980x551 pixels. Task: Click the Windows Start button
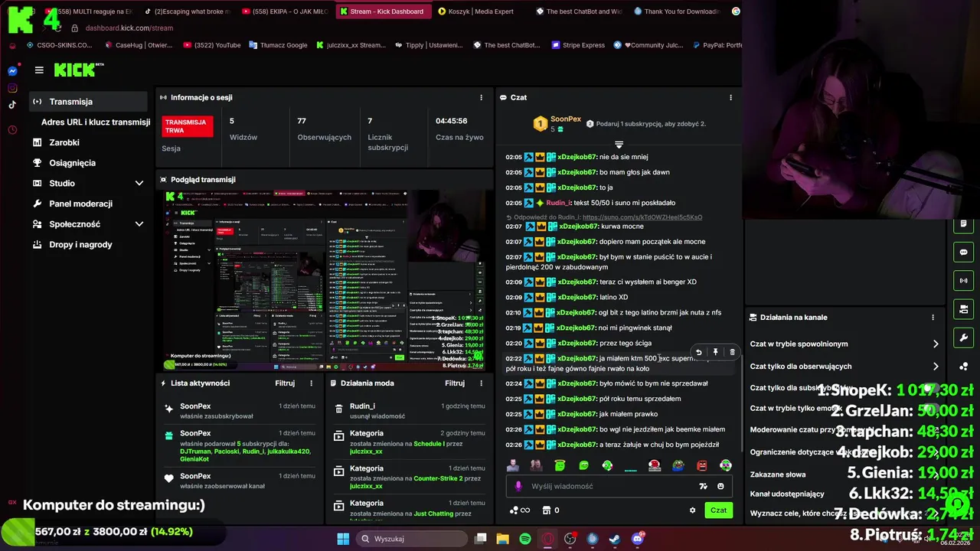coord(343,539)
